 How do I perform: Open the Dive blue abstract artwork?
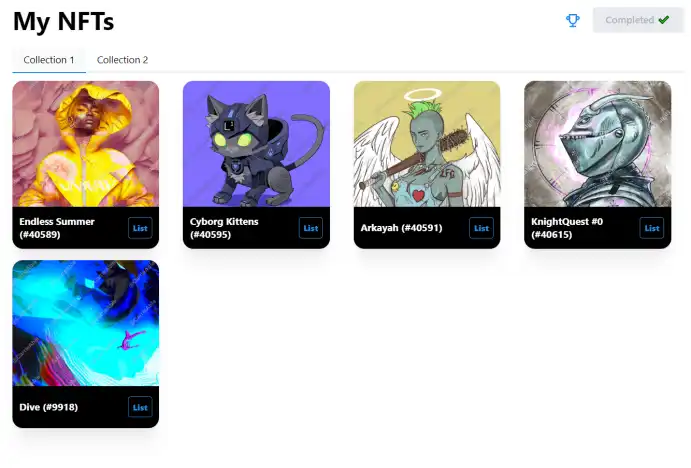pyautogui.click(x=85, y=323)
